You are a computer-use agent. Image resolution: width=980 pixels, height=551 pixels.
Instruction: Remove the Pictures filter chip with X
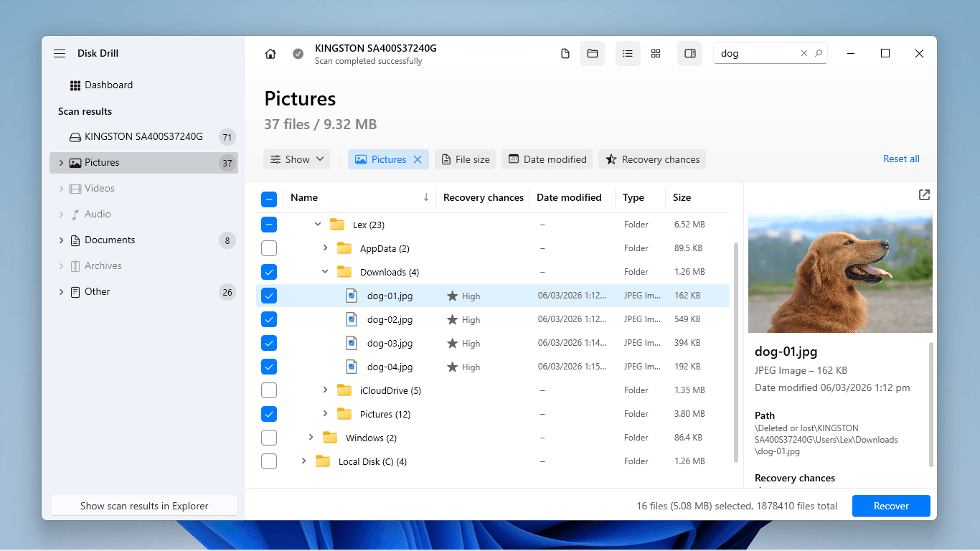[418, 159]
